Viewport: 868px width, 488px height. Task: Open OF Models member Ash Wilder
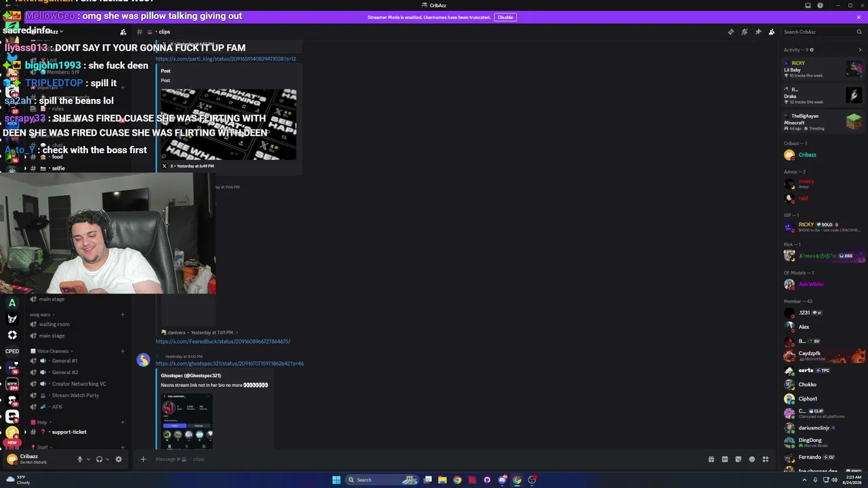click(x=823, y=285)
